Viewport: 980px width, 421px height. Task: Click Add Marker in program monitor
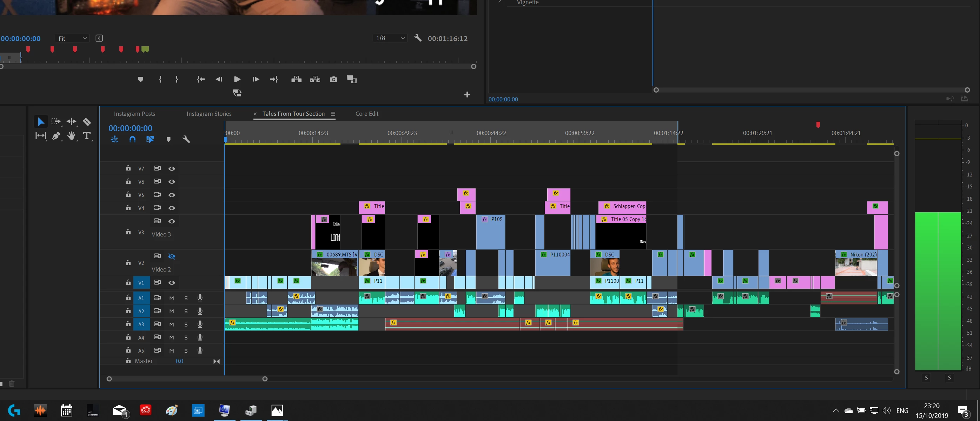click(x=140, y=79)
